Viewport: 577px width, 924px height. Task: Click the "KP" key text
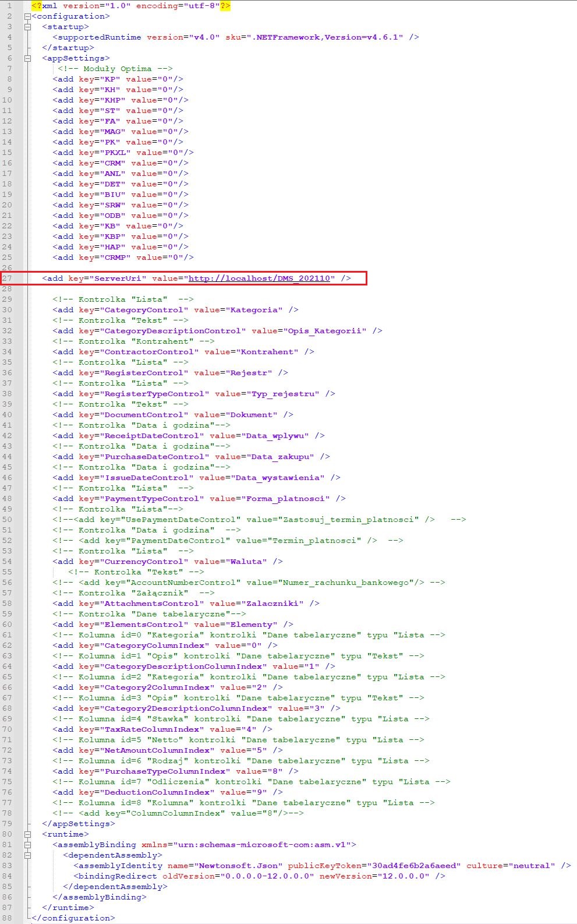[111, 79]
